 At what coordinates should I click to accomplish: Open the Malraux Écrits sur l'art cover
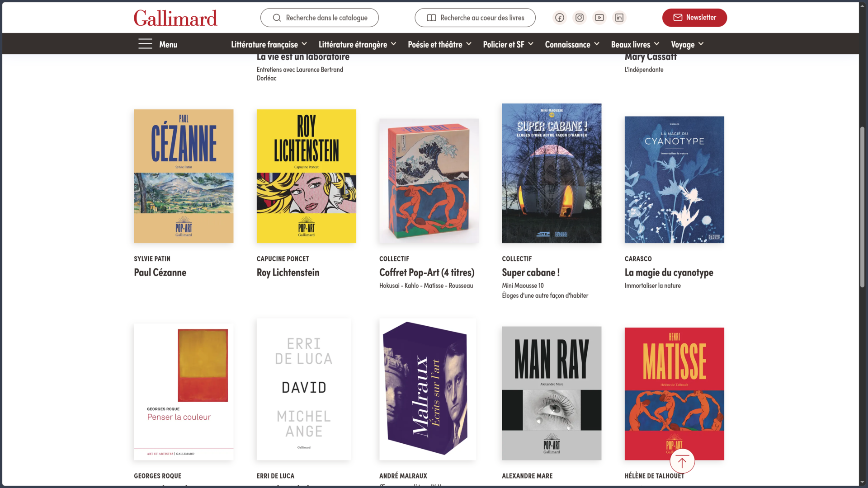[428, 389]
